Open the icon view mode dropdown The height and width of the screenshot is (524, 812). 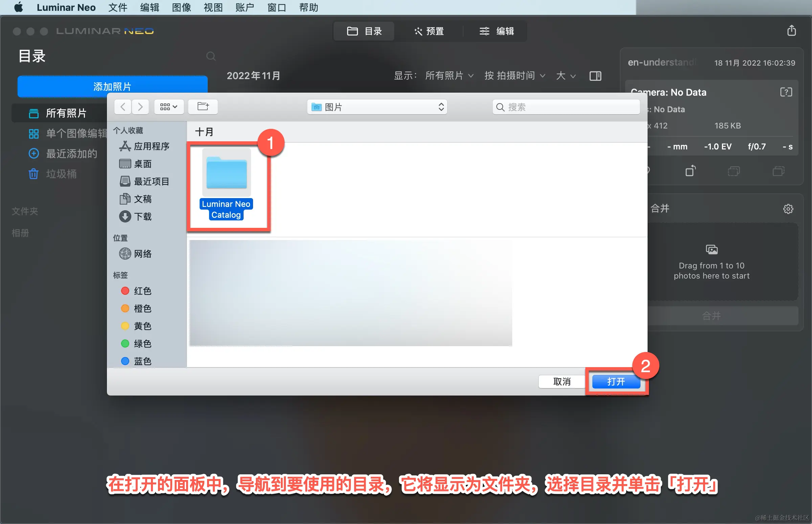(168, 107)
